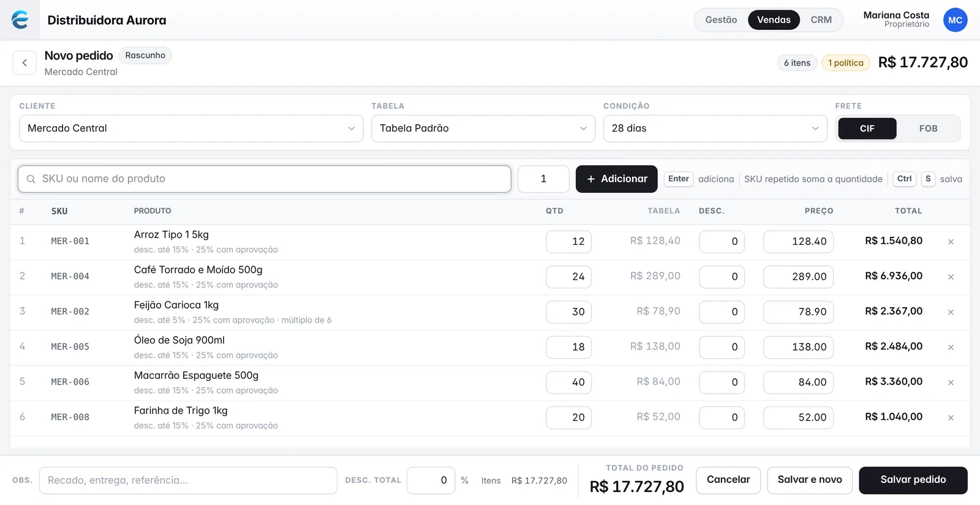This screenshot has height=505, width=980.
Task: Click Cancelar to discard the order
Action: 728,480
